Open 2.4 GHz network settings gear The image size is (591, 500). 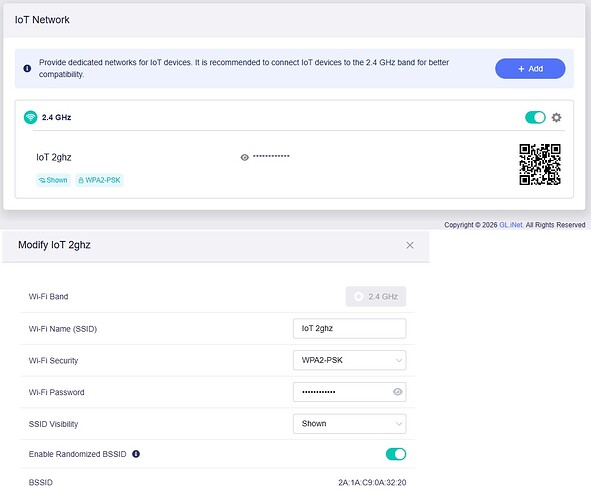[x=556, y=118]
